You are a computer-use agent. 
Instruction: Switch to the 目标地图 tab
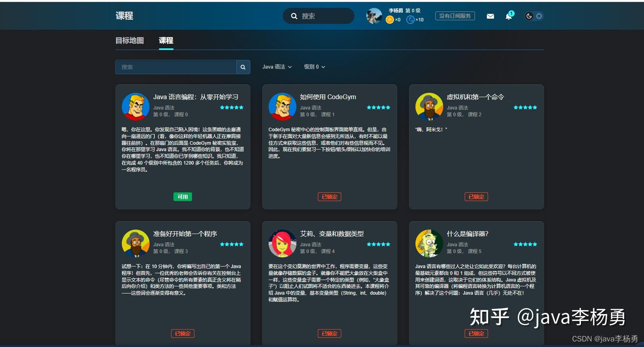[x=130, y=40]
